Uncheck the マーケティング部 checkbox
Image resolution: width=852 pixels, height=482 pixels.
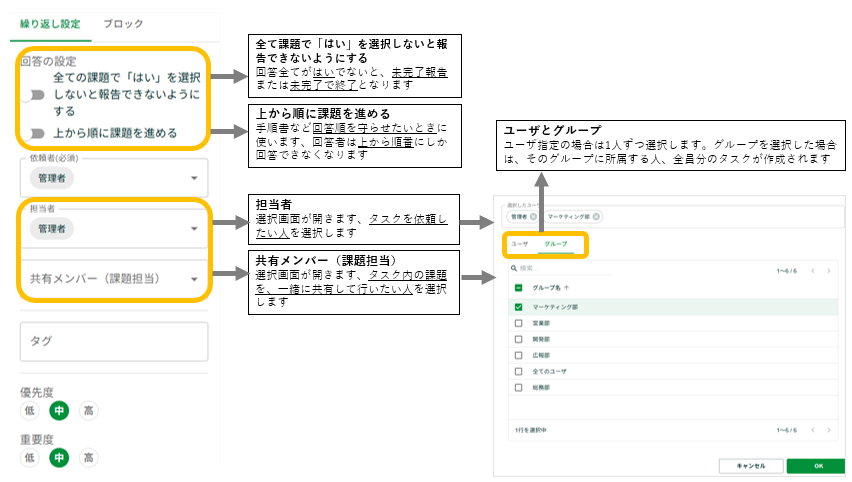517,306
